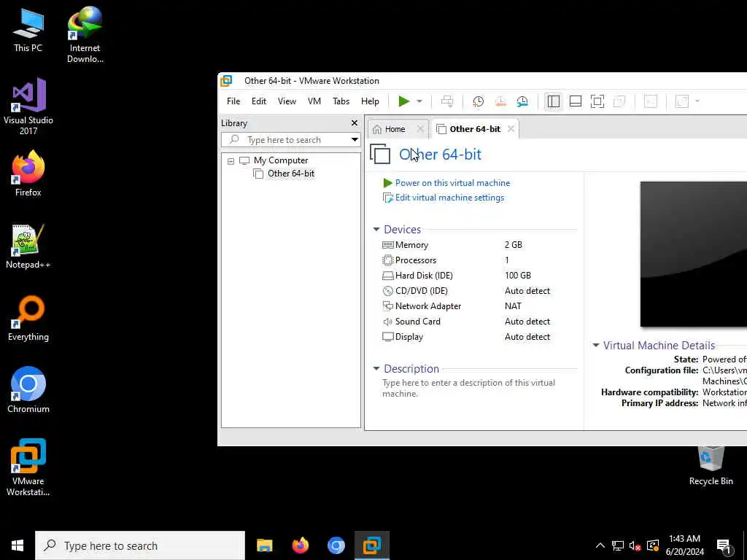
Task: Select My Computer in the library tree
Action: (x=281, y=160)
